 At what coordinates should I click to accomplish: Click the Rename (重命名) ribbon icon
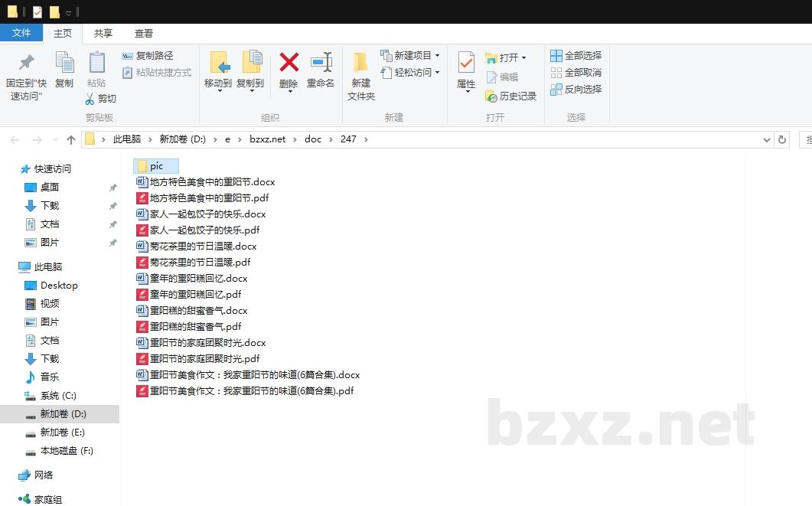tap(321, 63)
